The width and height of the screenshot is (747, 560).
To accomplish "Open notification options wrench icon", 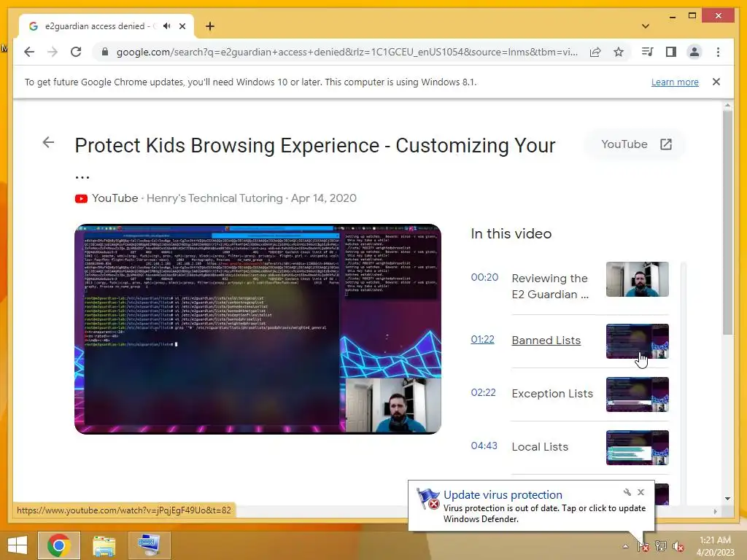I will (627, 492).
